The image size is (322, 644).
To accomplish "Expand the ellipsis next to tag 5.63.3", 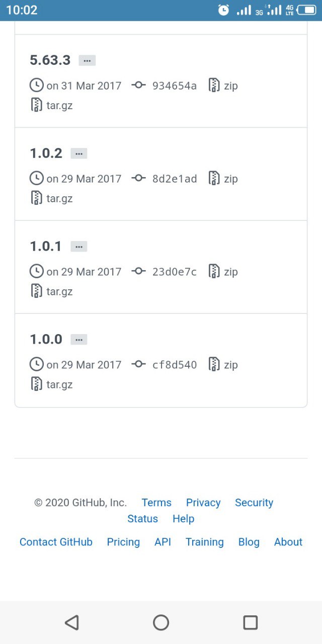I will pyautogui.click(x=87, y=60).
